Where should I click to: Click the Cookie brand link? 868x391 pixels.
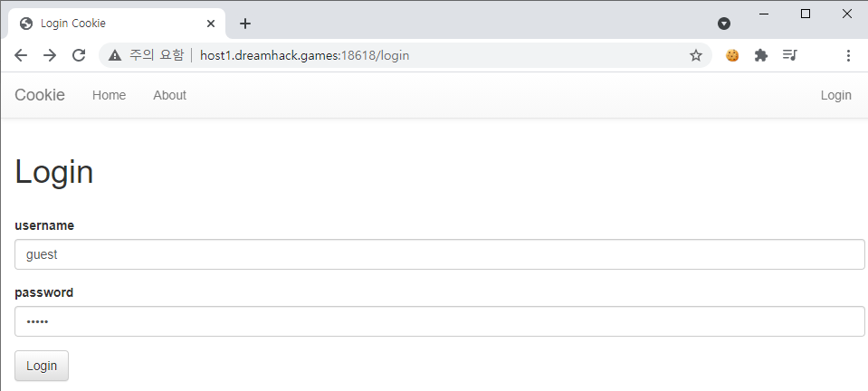point(40,95)
